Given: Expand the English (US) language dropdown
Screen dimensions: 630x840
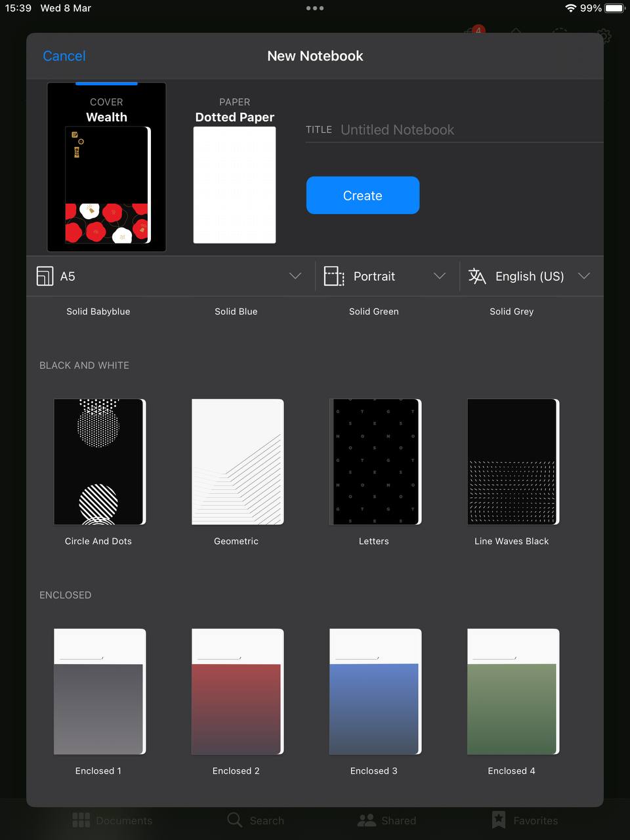Looking at the screenshot, I should [x=584, y=276].
